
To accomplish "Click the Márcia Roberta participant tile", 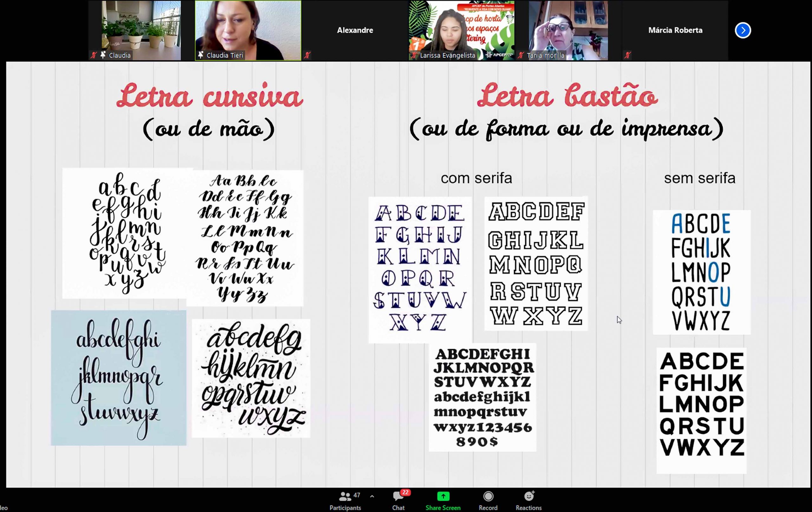I will click(675, 30).
